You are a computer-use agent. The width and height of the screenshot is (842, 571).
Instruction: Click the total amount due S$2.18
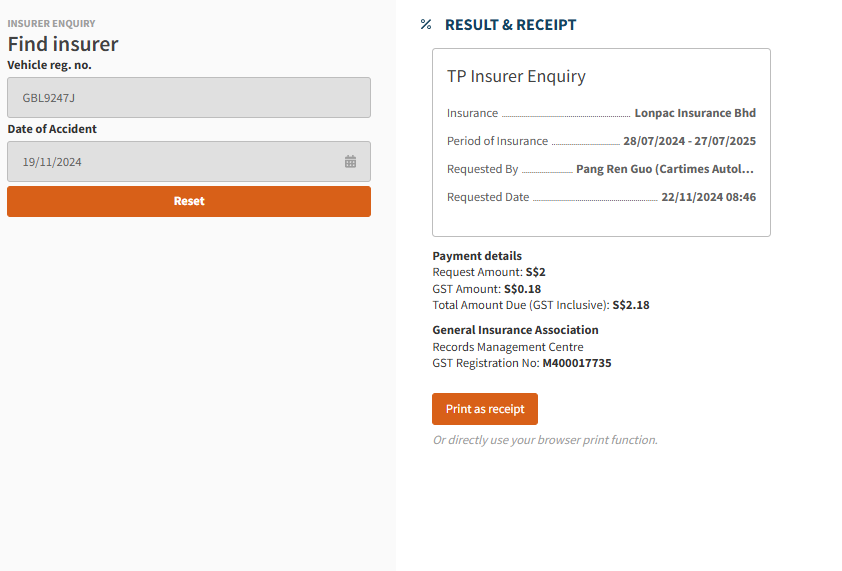coord(630,305)
